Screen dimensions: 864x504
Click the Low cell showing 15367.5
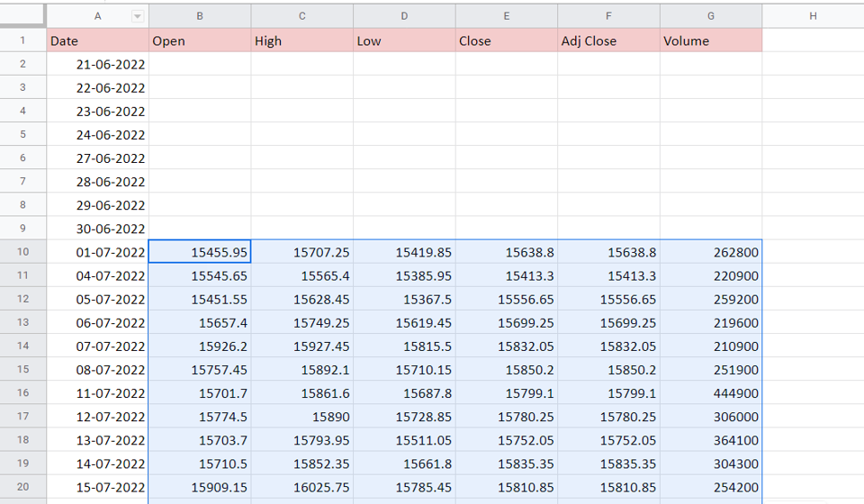coord(404,299)
